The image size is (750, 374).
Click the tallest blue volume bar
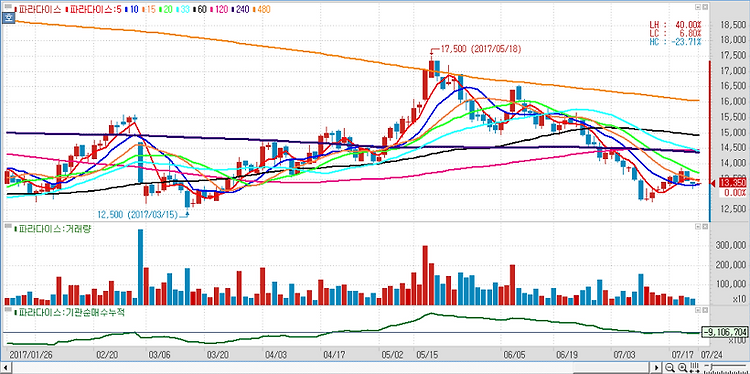point(140,267)
